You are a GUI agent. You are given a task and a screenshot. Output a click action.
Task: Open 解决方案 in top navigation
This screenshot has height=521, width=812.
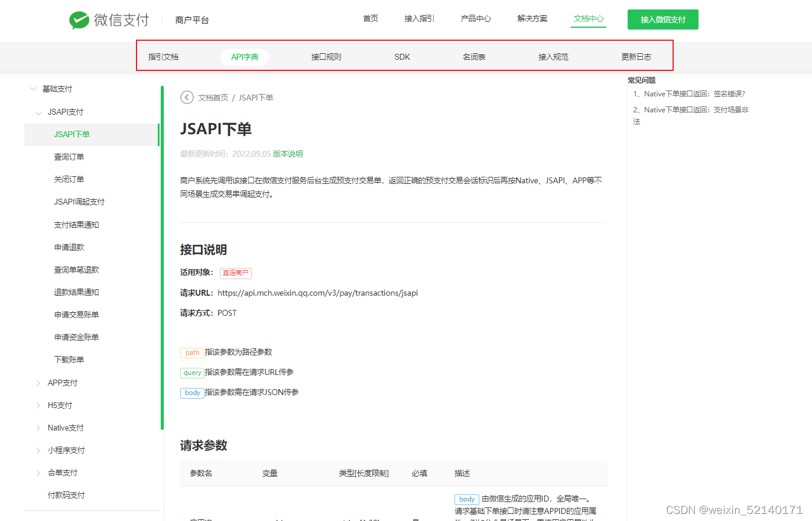tap(532, 19)
